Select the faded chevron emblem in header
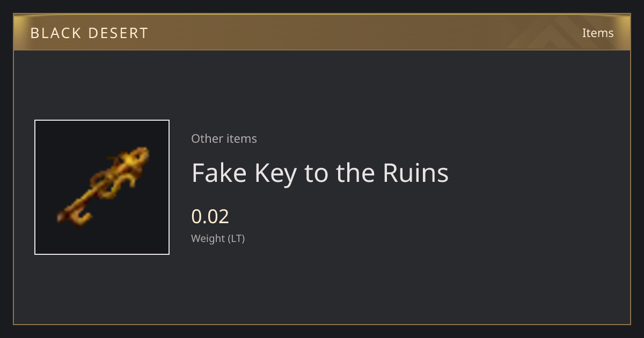The image size is (644, 338). 558,32
